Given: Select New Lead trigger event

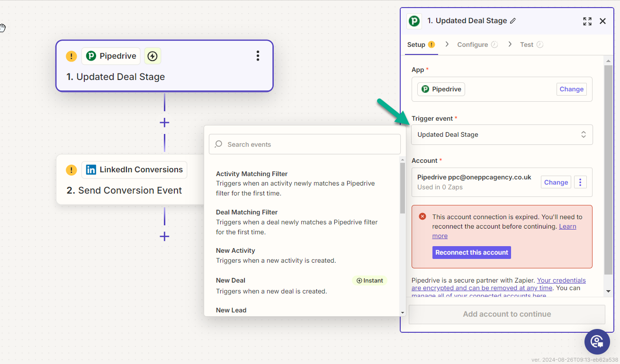Looking at the screenshot, I should [302, 311].
